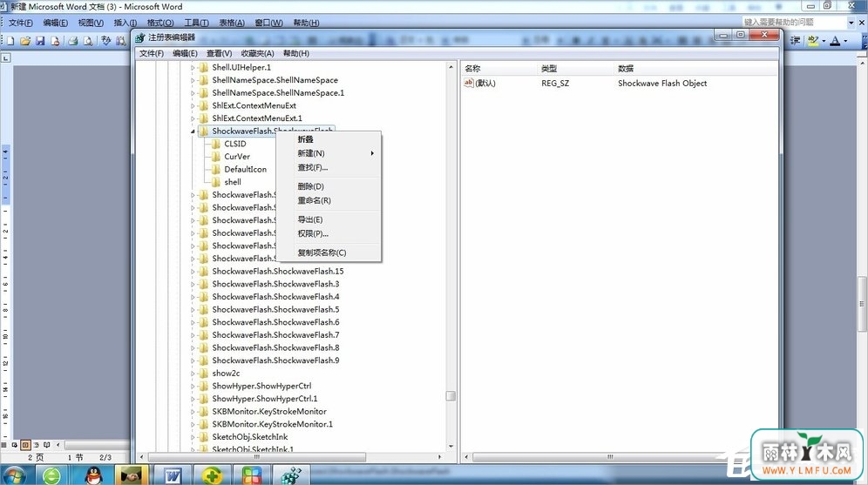Open Registry Editor cube icon on taskbar
Viewport: 868px width, 485px height.
tap(291, 475)
